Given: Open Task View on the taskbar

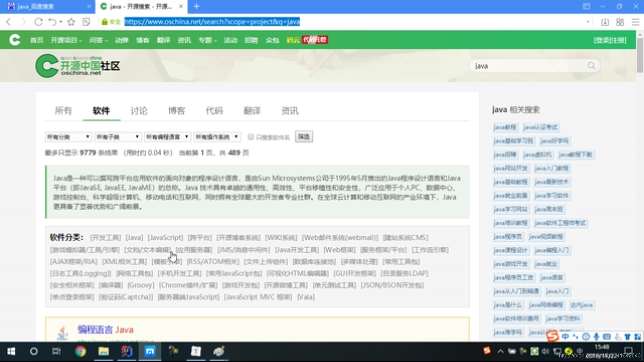Looking at the screenshot, I should tap(56, 351).
